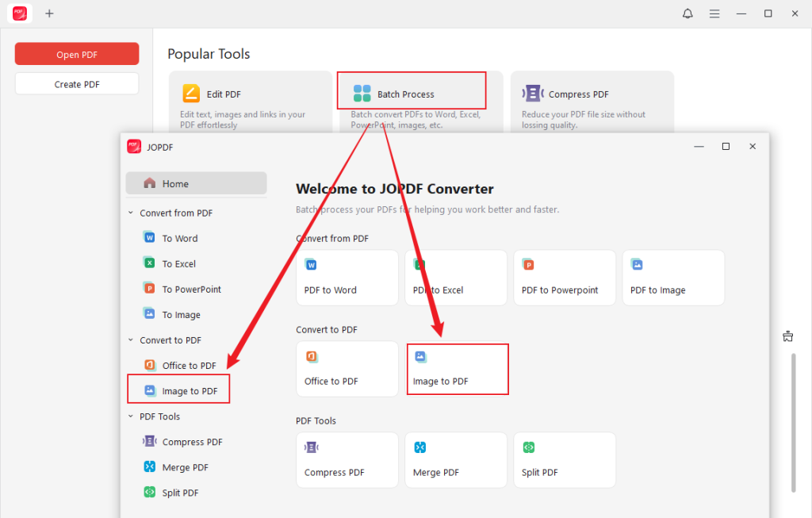Select the highlighted Image to PDF card
812x518 pixels.
457,369
